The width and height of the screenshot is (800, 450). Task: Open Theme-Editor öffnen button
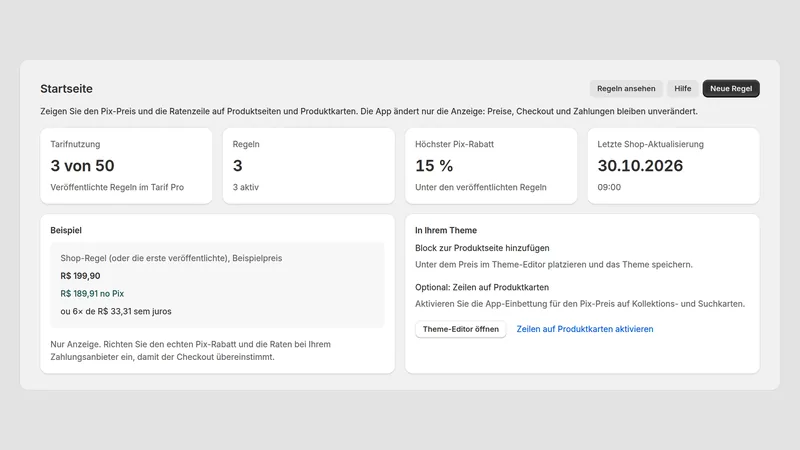click(461, 329)
